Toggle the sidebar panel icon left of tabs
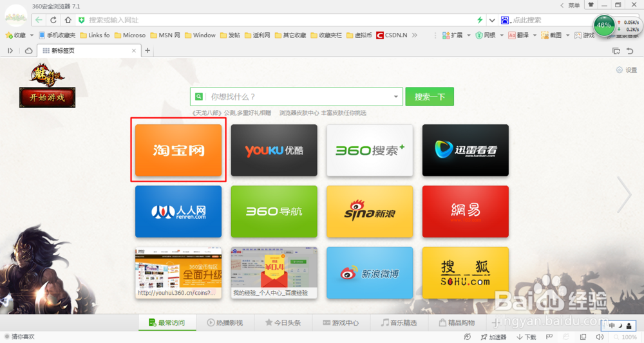The width and height of the screenshot is (644, 343). pyautogui.click(x=10, y=51)
